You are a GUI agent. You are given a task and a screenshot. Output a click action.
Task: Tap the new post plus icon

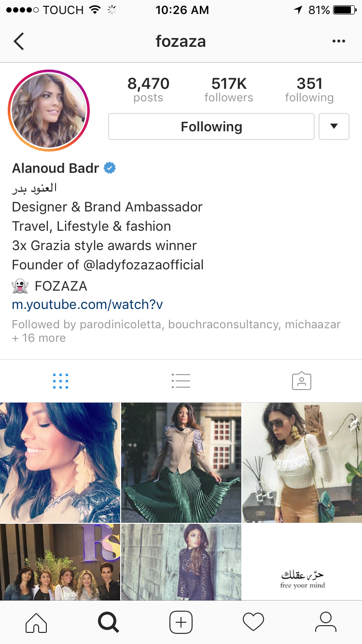(181, 622)
